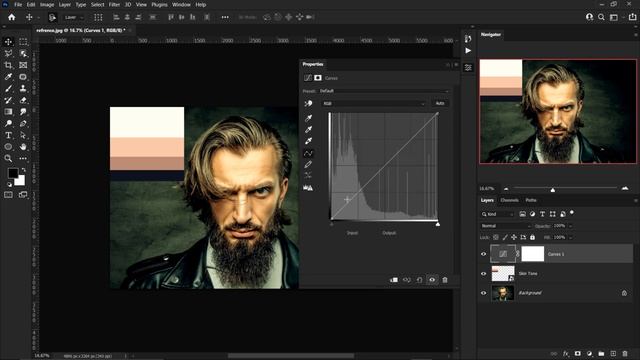The height and width of the screenshot is (360, 640).
Task: Select the Lasso tool
Action: click(x=8, y=53)
